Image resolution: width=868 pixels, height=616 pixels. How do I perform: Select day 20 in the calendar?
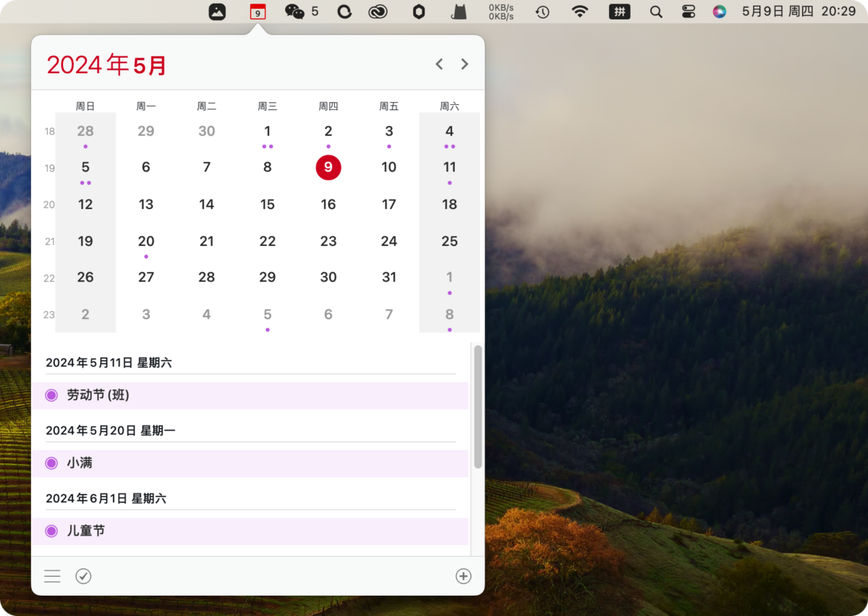[146, 242]
